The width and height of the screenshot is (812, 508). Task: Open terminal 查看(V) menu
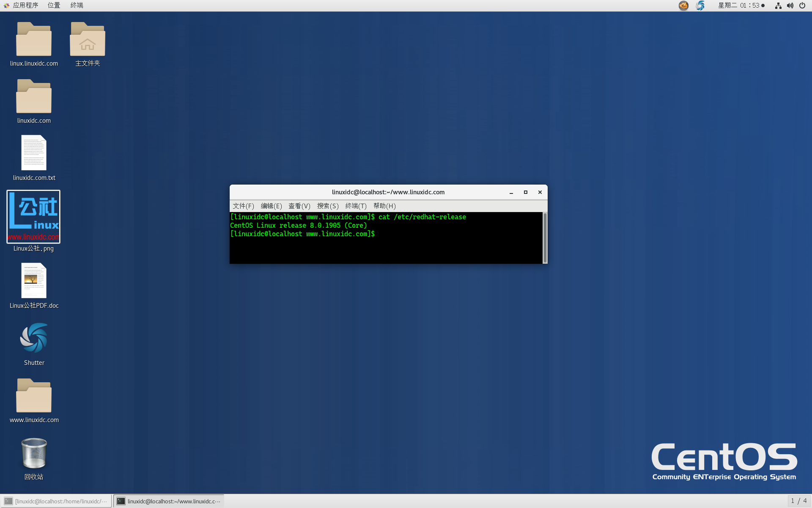pos(299,206)
